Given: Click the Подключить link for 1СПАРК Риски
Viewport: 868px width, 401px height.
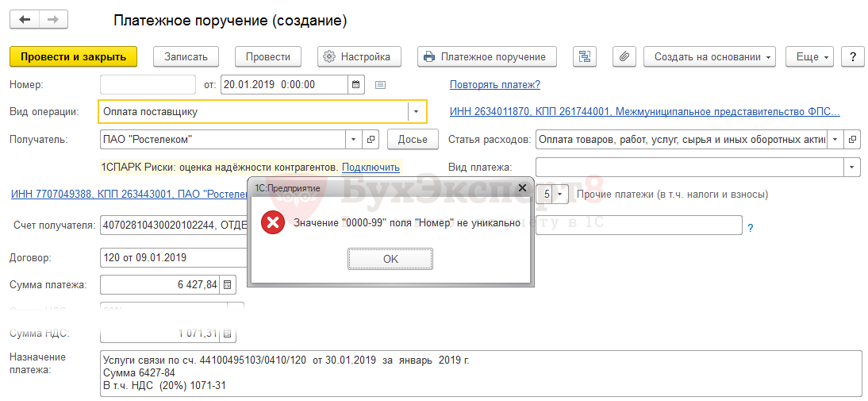Looking at the screenshot, I should [x=371, y=168].
